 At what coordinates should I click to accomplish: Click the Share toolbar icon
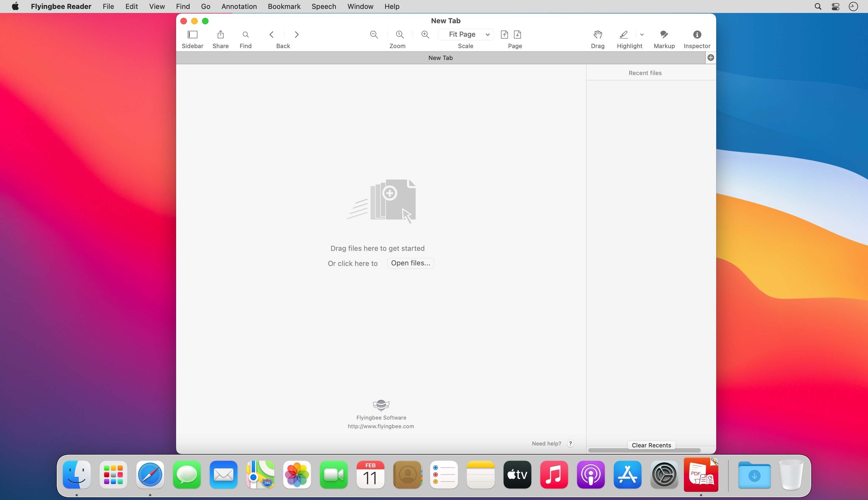point(221,35)
